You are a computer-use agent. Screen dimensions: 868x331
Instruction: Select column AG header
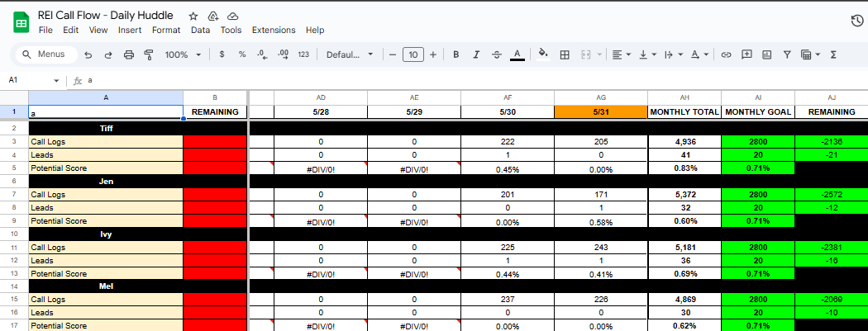click(x=601, y=97)
